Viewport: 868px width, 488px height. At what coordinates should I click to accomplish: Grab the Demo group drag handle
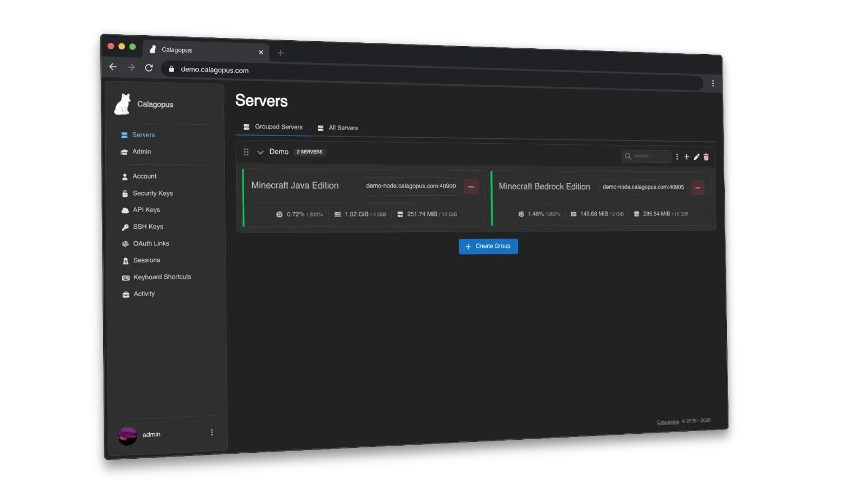[x=246, y=152]
